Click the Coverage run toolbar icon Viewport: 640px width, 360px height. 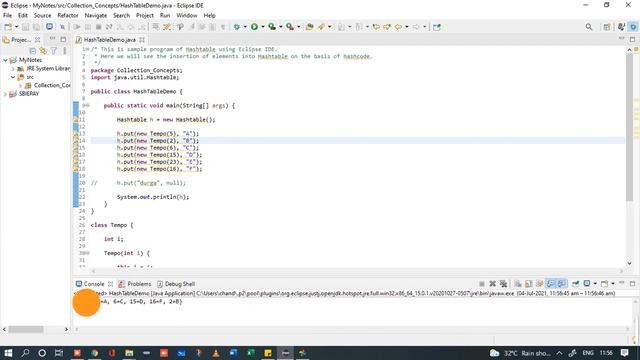(272, 27)
